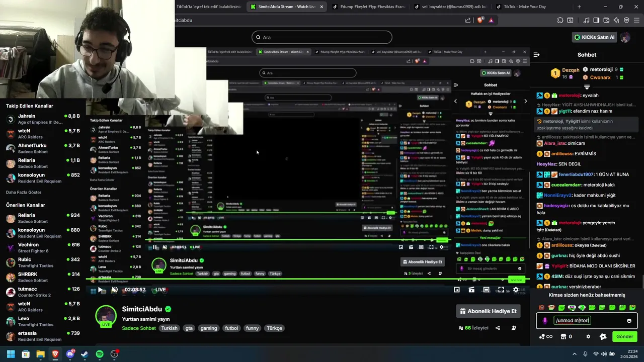644x362 pixels.
Task: Open Vechiron in Önerilen Kanallar
Action: click(x=43, y=247)
